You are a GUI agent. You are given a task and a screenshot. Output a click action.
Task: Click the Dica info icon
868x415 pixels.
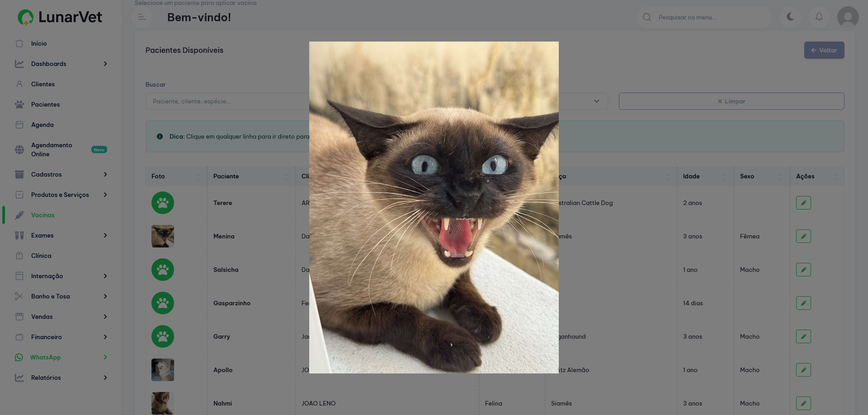click(x=160, y=136)
